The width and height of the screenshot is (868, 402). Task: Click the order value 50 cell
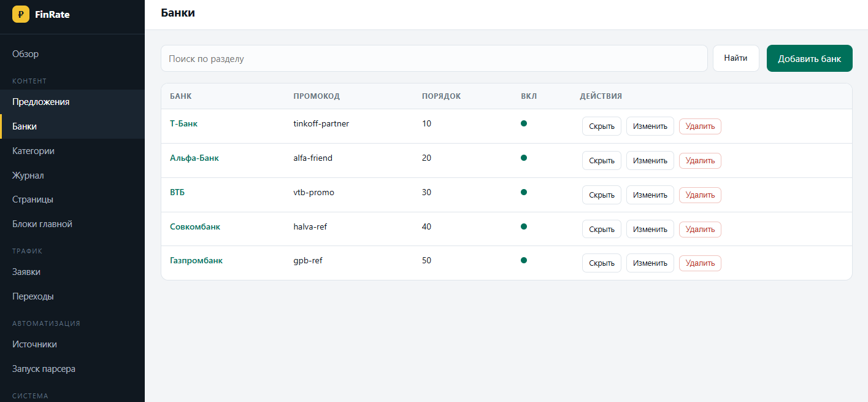[426, 260]
